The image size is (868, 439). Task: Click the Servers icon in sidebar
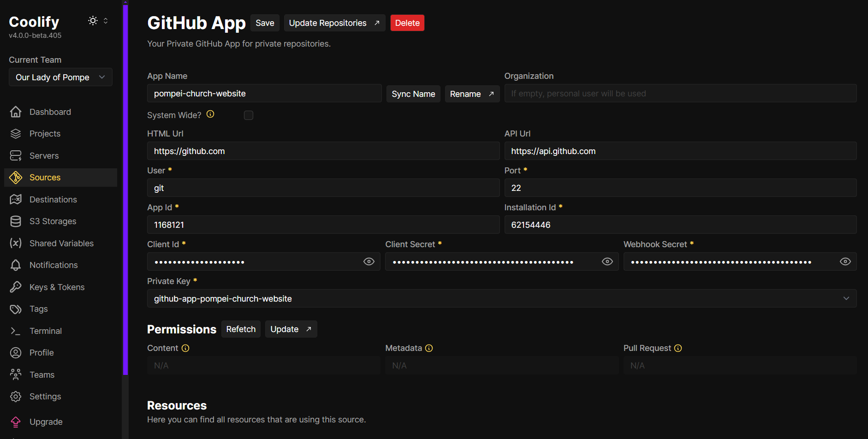(x=16, y=156)
